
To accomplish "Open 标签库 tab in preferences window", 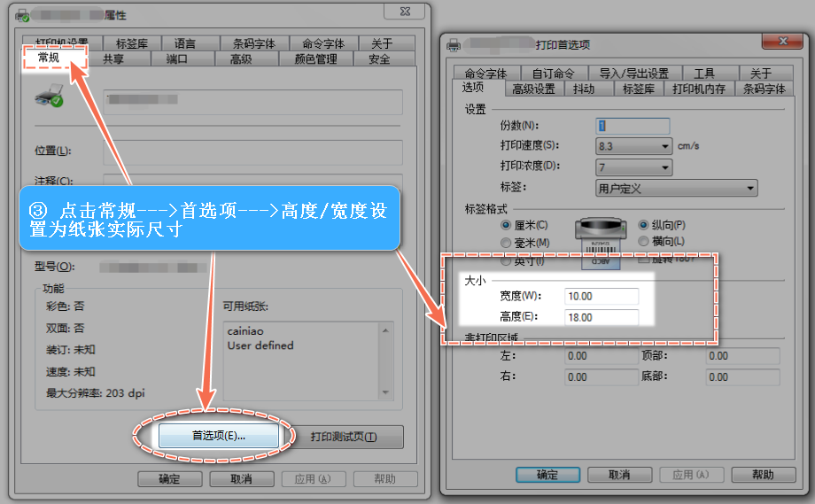I will point(639,89).
